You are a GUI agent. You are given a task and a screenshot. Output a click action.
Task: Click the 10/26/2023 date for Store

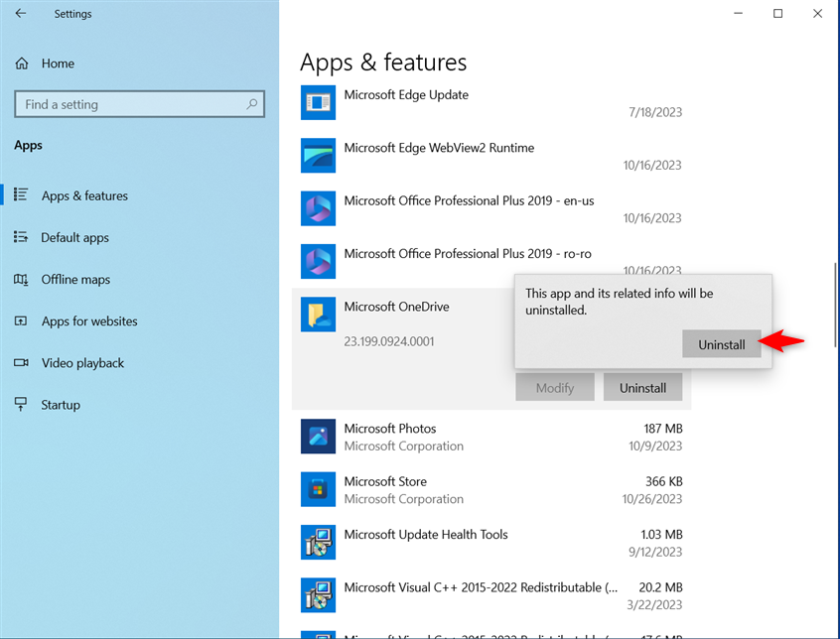pyautogui.click(x=652, y=499)
